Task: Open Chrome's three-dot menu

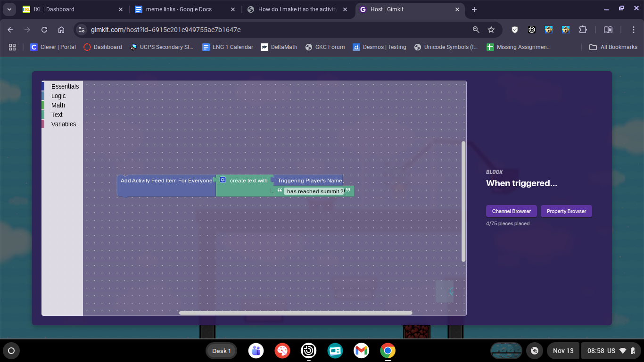Action: coord(634,30)
